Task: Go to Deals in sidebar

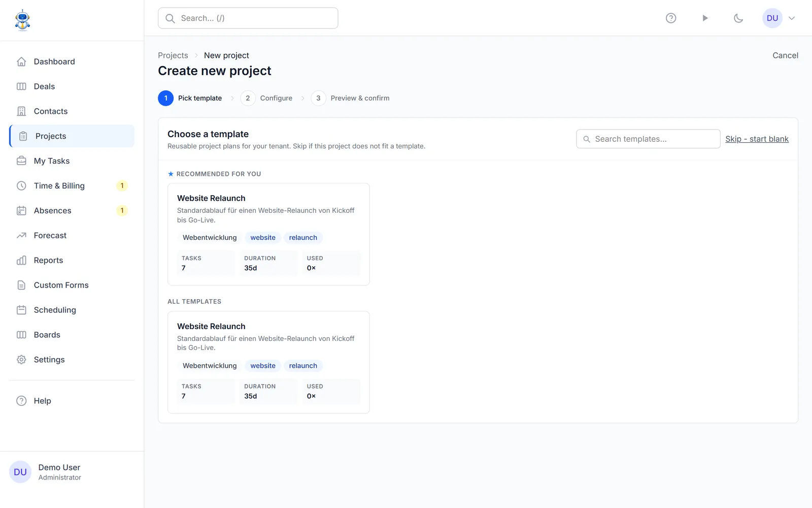Action: [72, 86]
